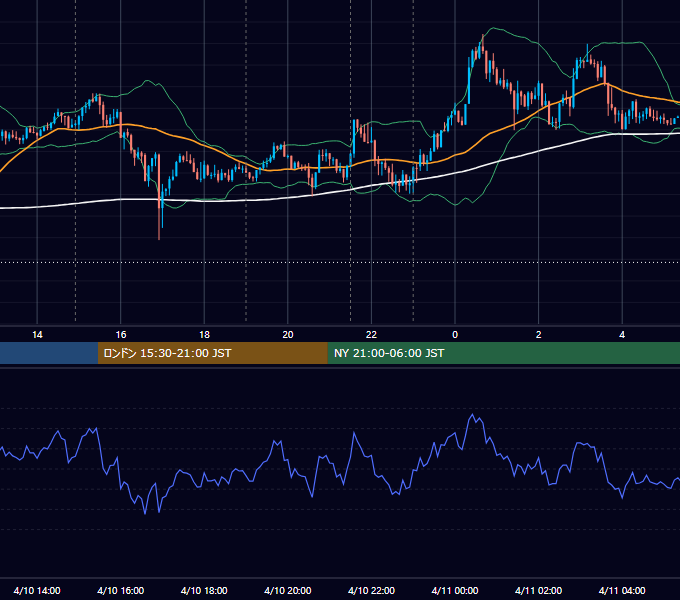Click the 16 hour label on price axis

[x=121, y=335]
